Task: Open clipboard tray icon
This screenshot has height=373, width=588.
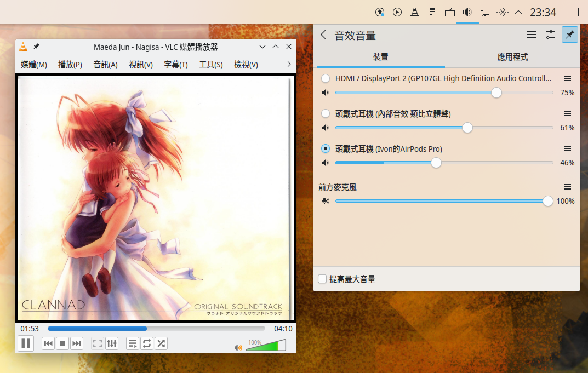Action: tap(432, 13)
